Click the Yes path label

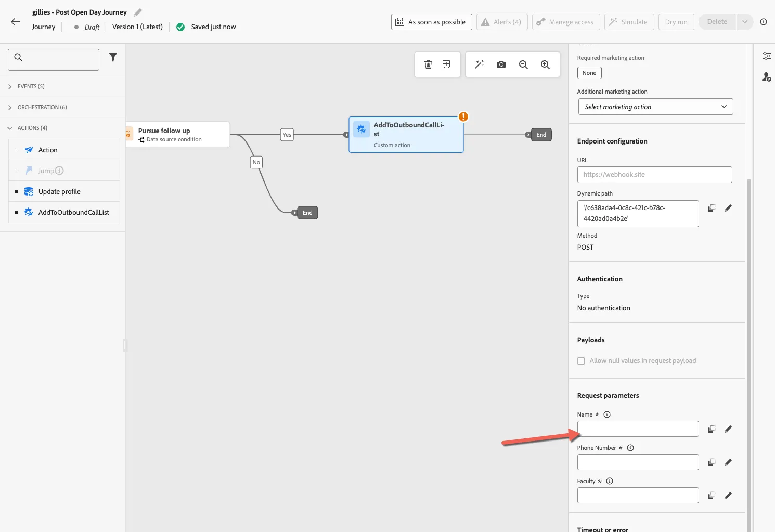[x=287, y=135]
